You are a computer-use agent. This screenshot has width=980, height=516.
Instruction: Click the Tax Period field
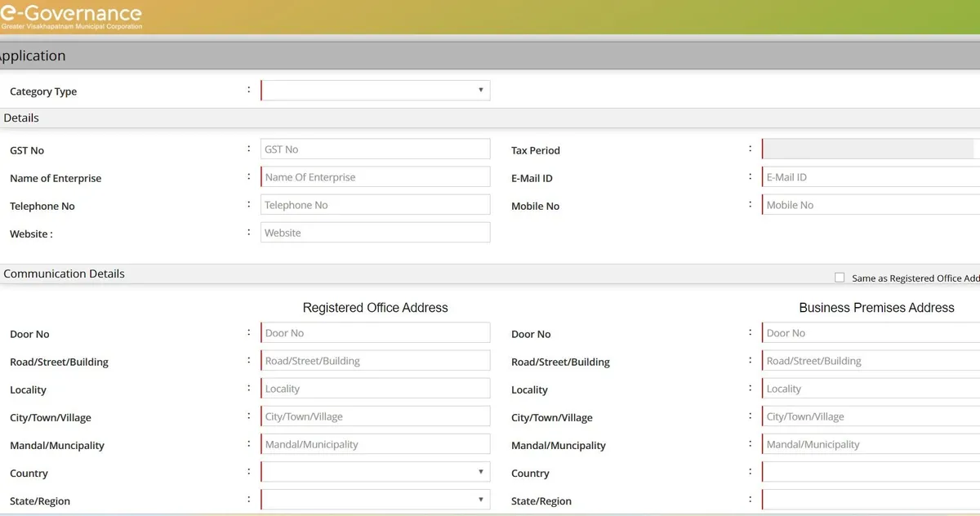point(869,149)
